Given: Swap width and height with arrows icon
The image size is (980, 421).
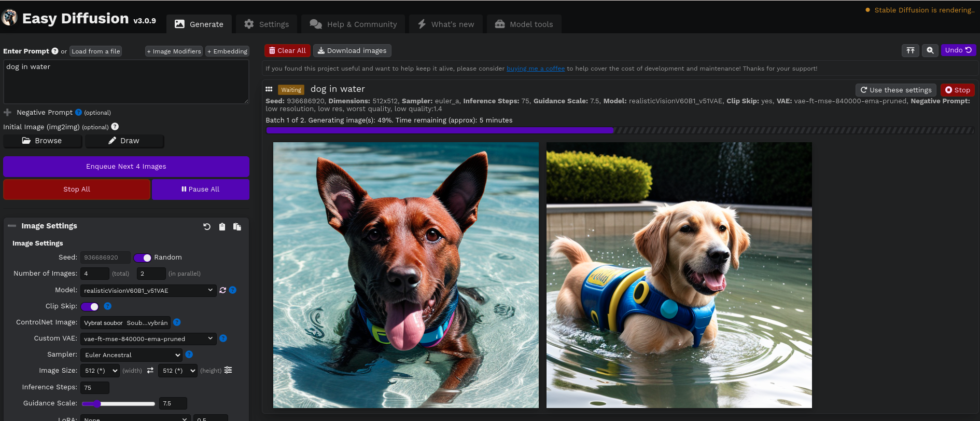Looking at the screenshot, I should coord(150,370).
